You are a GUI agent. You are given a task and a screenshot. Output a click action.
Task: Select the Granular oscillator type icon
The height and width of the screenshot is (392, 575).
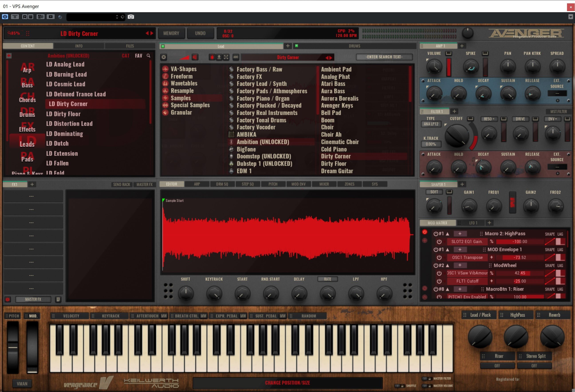tap(165, 112)
